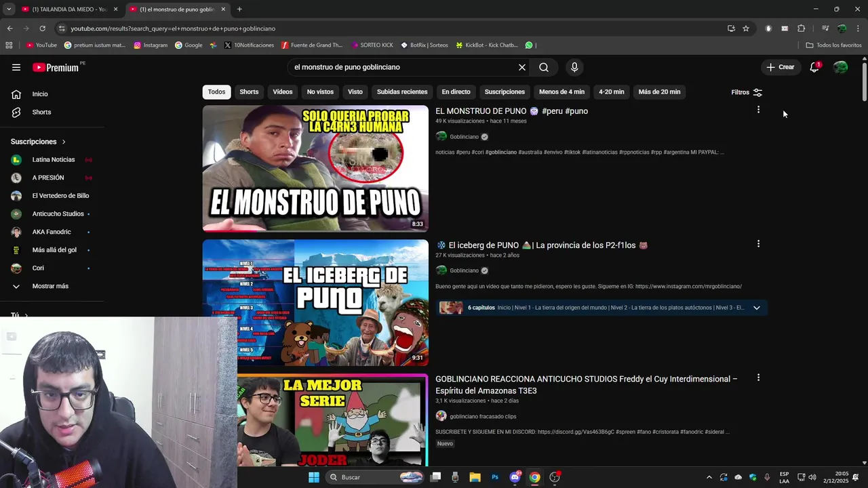Open AKA Fanodric channel
Screen dimensions: 868x488
click(x=52, y=232)
